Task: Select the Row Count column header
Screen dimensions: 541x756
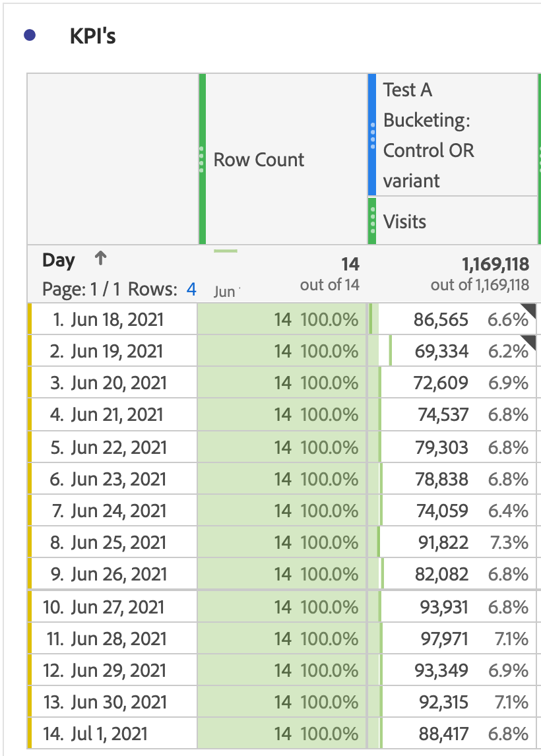Action: (x=283, y=159)
